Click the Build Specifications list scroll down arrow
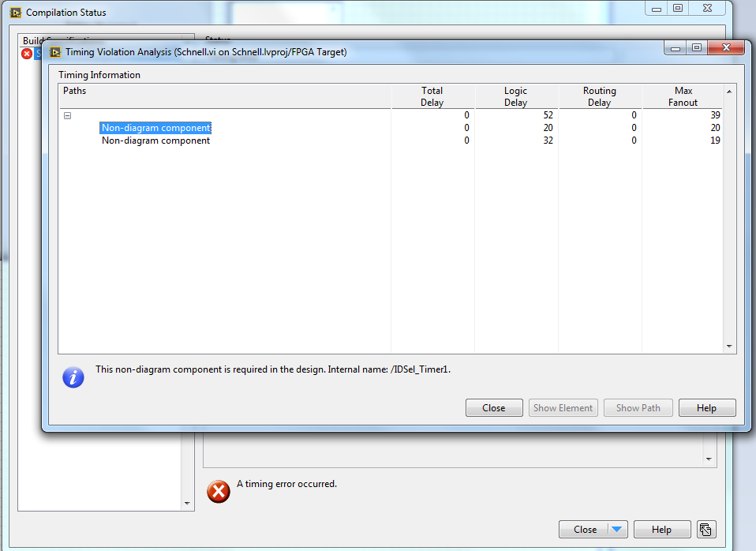This screenshot has height=551, width=756. [x=187, y=503]
